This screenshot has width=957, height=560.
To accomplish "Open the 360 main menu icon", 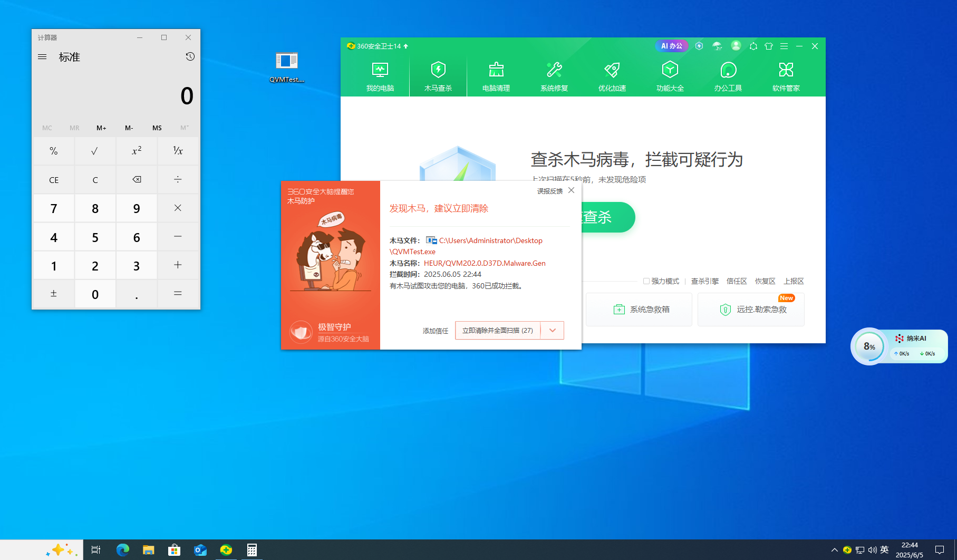I will point(784,46).
